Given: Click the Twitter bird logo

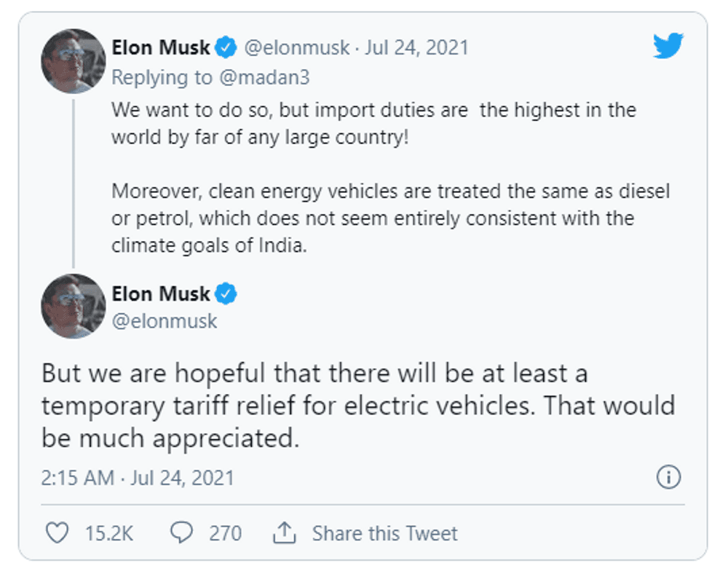Looking at the screenshot, I should tap(668, 47).
